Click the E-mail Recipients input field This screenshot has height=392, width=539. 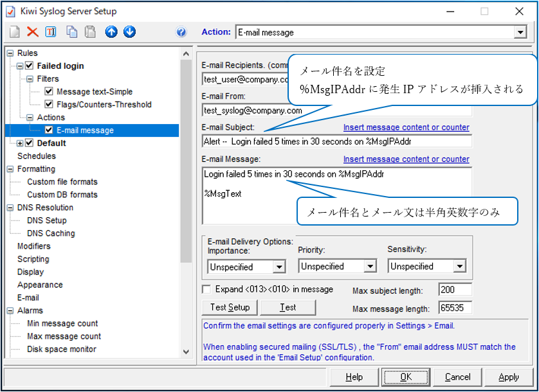pyautogui.click(x=245, y=79)
